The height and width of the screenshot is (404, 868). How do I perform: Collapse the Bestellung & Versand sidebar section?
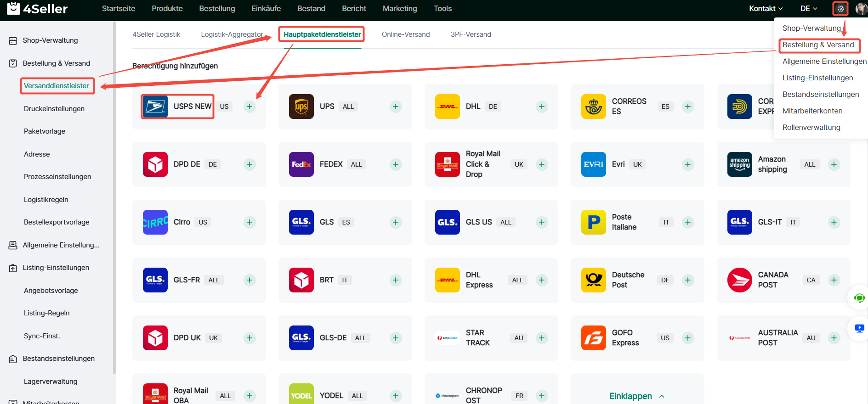click(57, 63)
